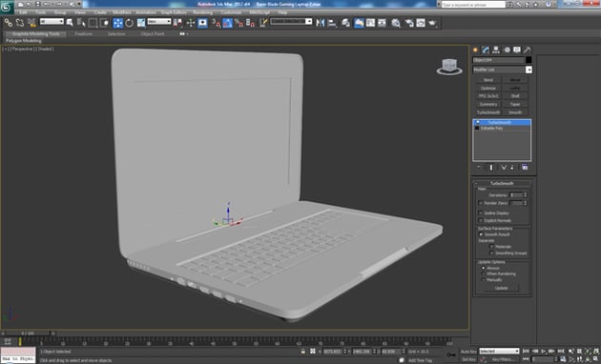The width and height of the screenshot is (601, 364).
Task: Activate the Select Object tool
Action: (x=70, y=23)
